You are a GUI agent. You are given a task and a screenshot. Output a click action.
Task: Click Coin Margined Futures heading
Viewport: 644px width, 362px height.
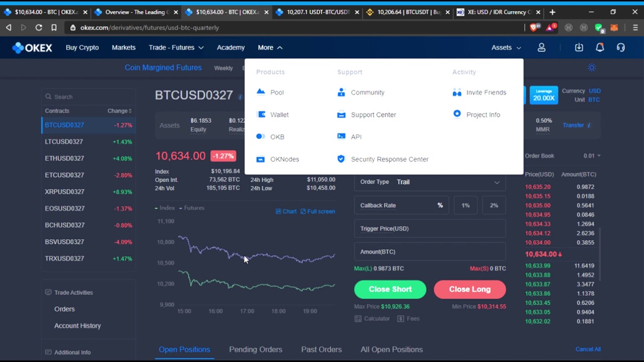tap(163, 67)
